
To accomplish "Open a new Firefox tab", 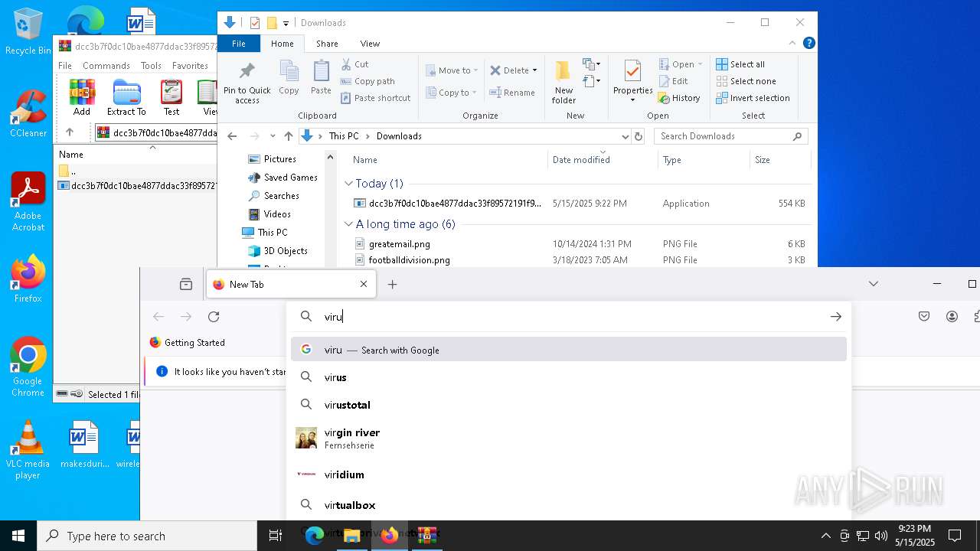I will [392, 285].
